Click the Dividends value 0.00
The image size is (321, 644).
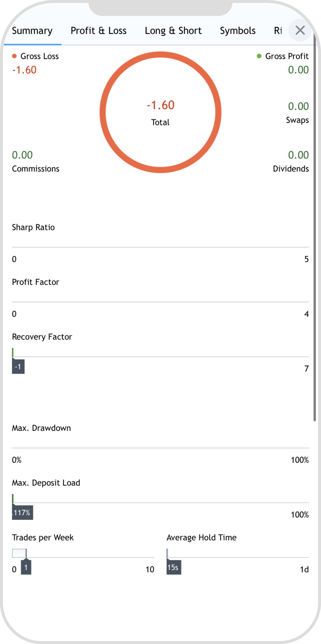coord(298,155)
